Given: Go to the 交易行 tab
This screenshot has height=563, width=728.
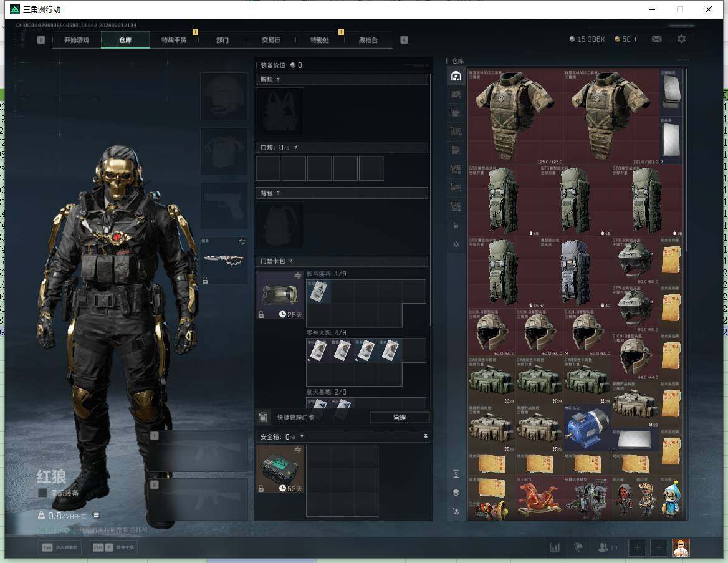Looking at the screenshot, I should 271,40.
